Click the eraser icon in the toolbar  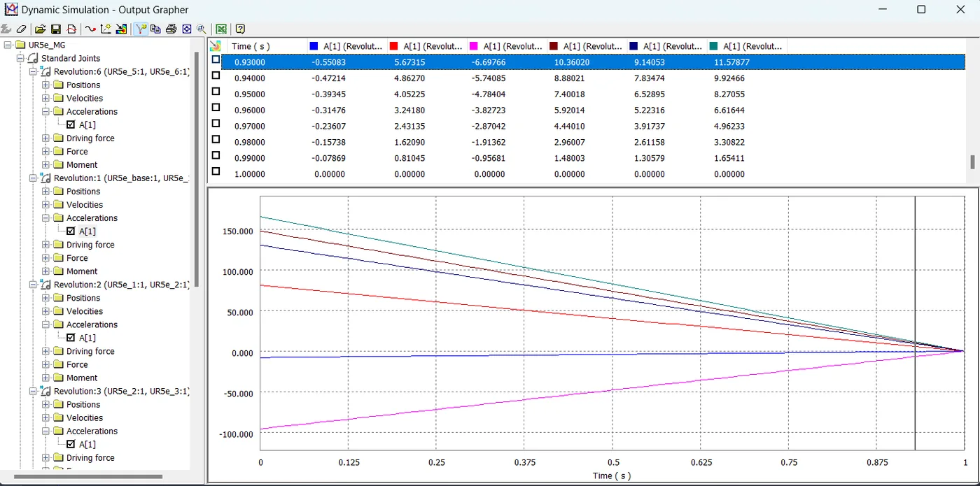pyautogui.click(x=22, y=29)
